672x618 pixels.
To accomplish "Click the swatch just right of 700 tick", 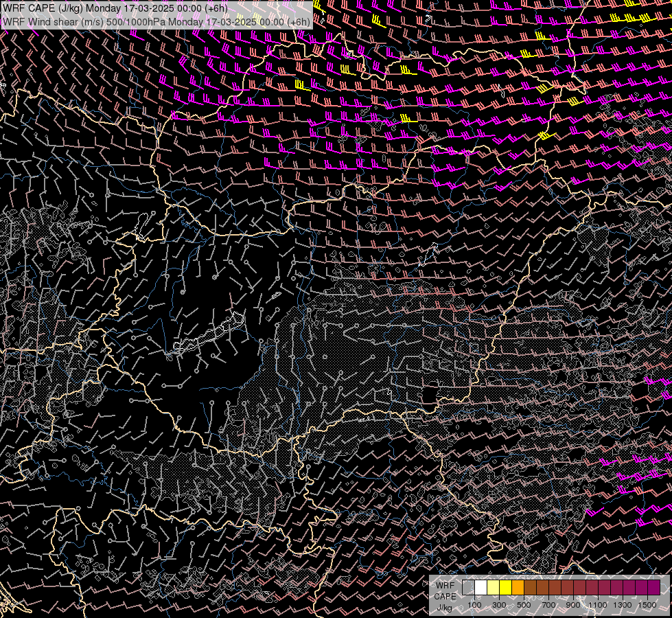I will point(555,587).
